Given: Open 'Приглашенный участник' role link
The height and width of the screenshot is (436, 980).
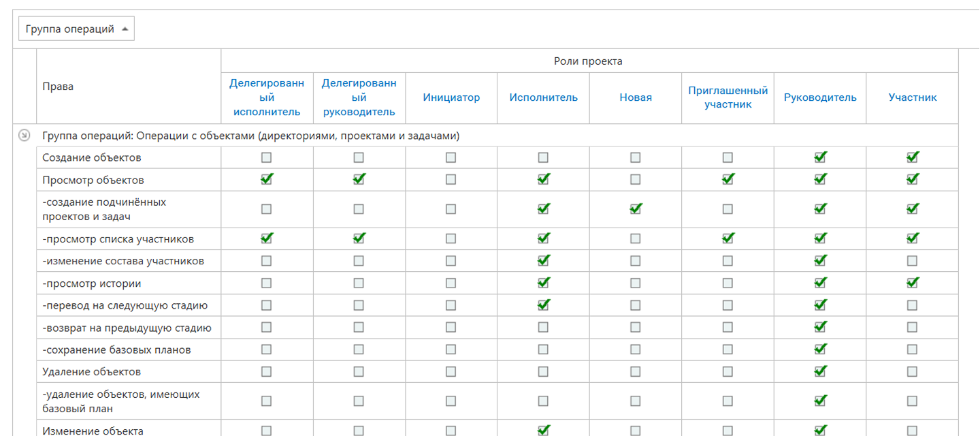Looking at the screenshot, I should click(x=728, y=97).
